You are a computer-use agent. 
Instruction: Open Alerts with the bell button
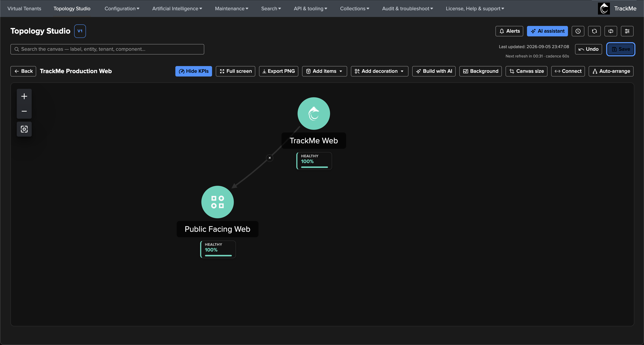pyautogui.click(x=509, y=31)
